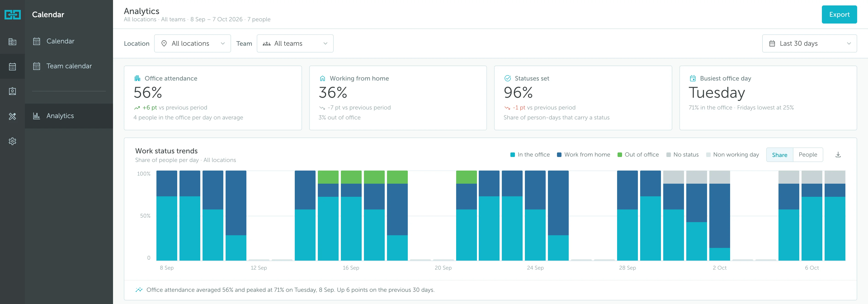
Task: Click the people group icon in Team filter
Action: coord(267,43)
